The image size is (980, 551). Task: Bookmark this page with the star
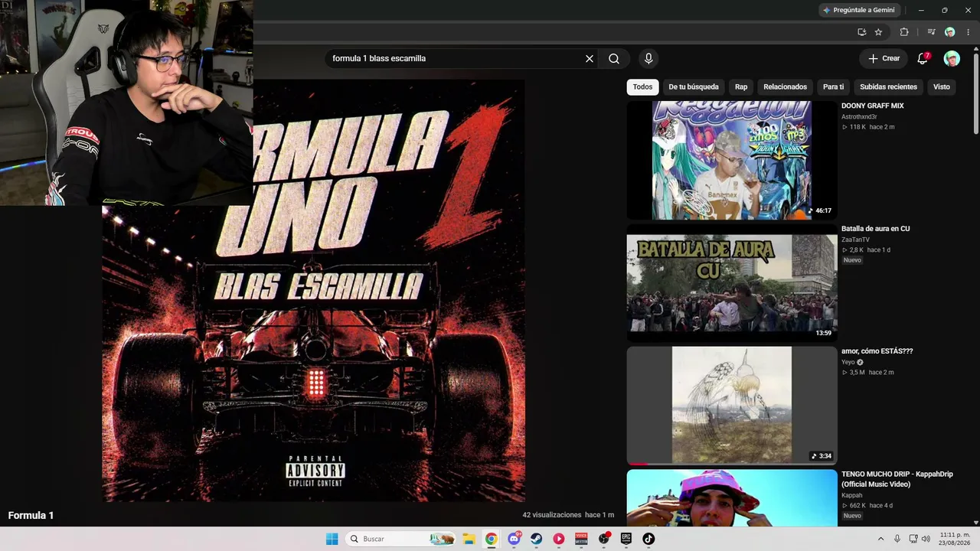click(x=878, y=32)
